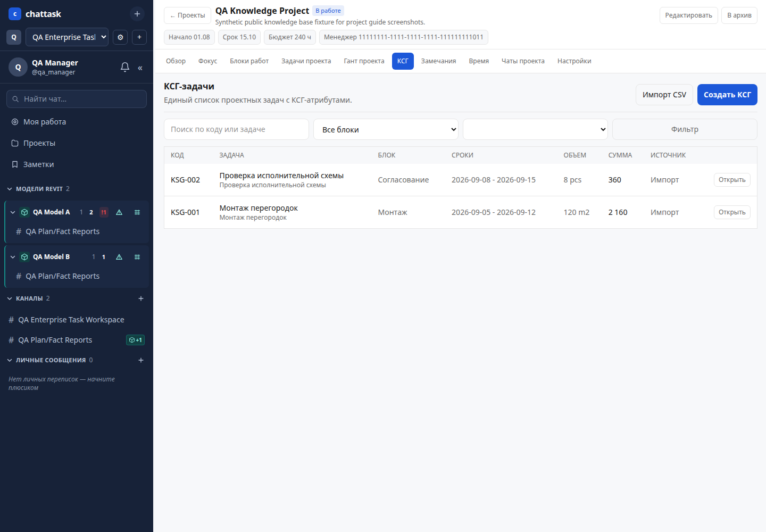
Task: Click Редактировать button
Action: point(688,15)
